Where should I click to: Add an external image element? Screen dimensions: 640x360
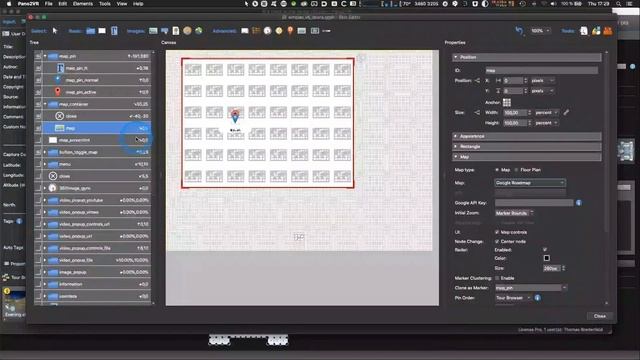click(x=187, y=31)
